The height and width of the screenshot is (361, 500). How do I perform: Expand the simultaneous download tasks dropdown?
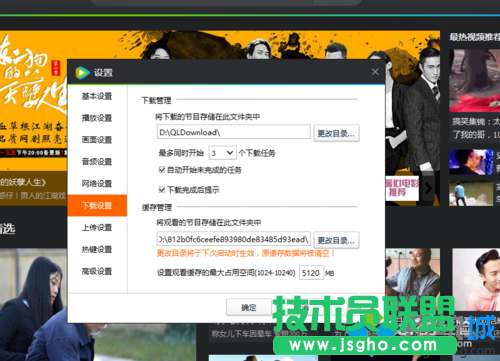(223, 153)
